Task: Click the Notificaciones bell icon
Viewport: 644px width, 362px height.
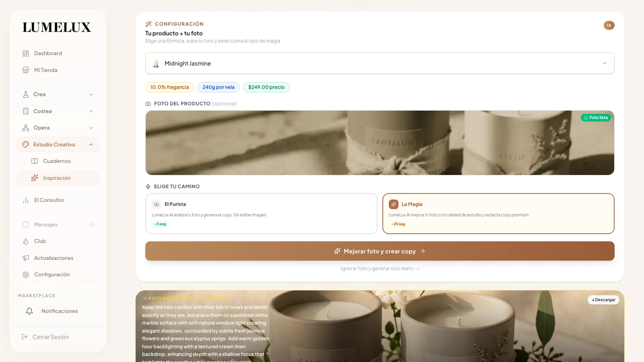Action: point(29,311)
